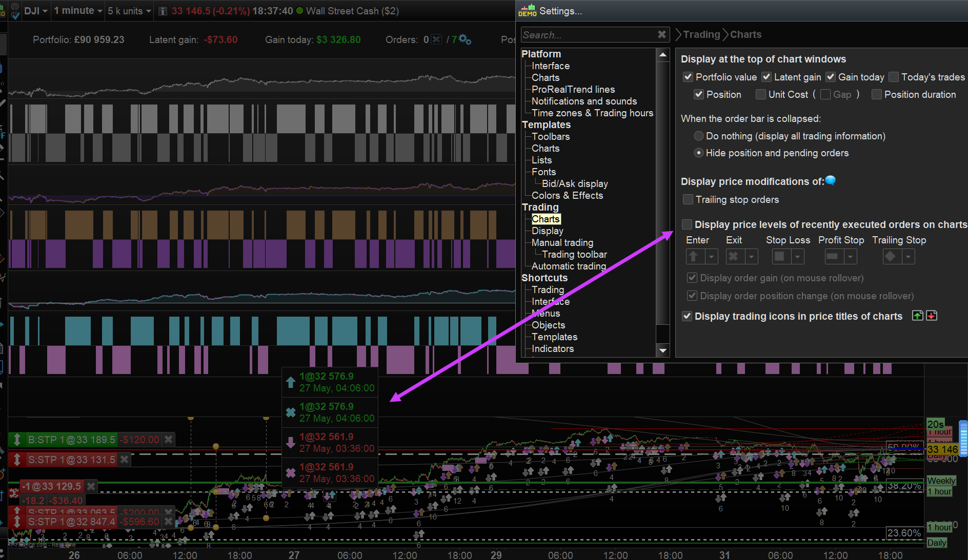Enable the Today's trades checkbox

point(894,77)
